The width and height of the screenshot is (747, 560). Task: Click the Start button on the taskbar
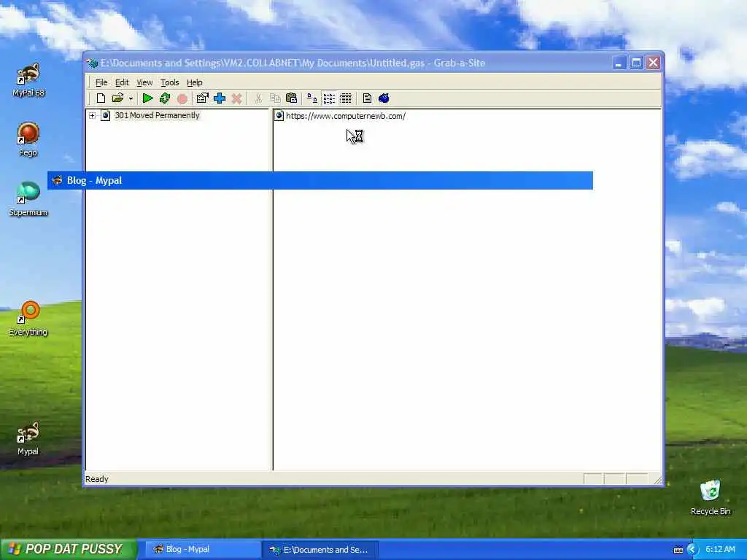69,549
